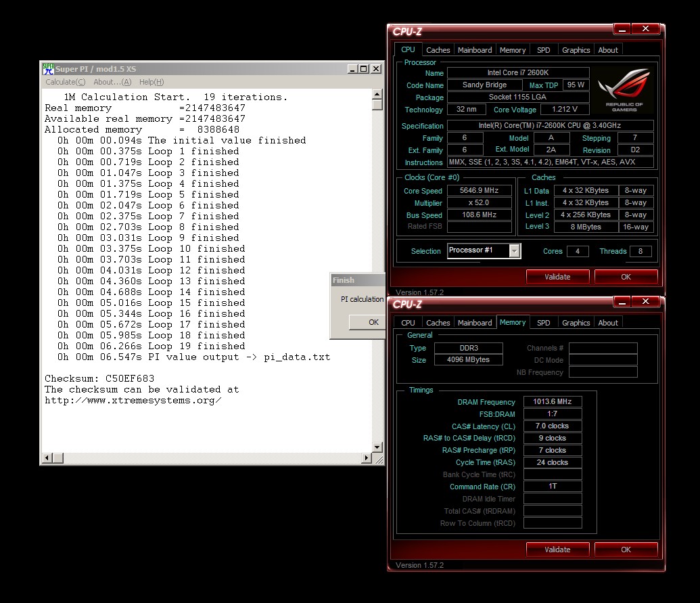700x603 pixels.
Task: Click the Threads value 8 field
Action: (x=640, y=251)
